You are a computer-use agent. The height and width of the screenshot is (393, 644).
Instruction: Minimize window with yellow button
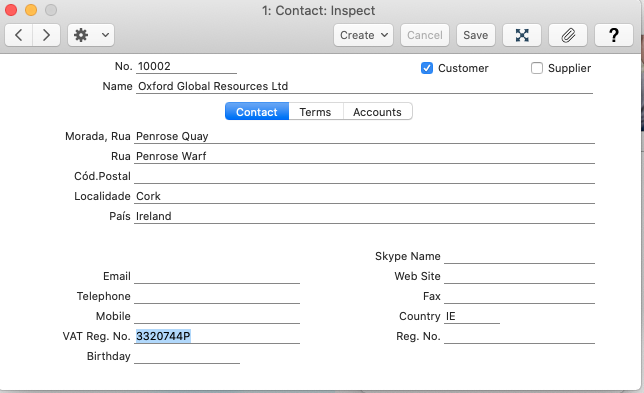pyautogui.click(x=31, y=10)
